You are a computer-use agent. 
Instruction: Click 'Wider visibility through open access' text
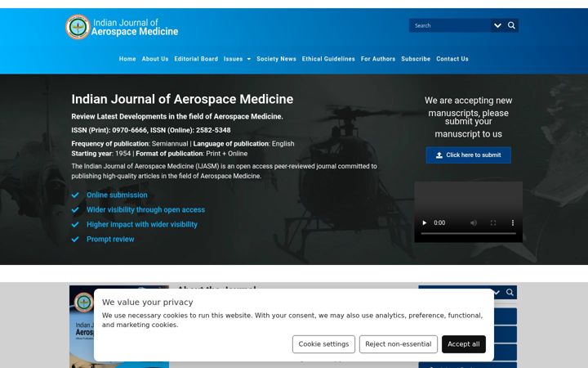click(x=146, y=209)
